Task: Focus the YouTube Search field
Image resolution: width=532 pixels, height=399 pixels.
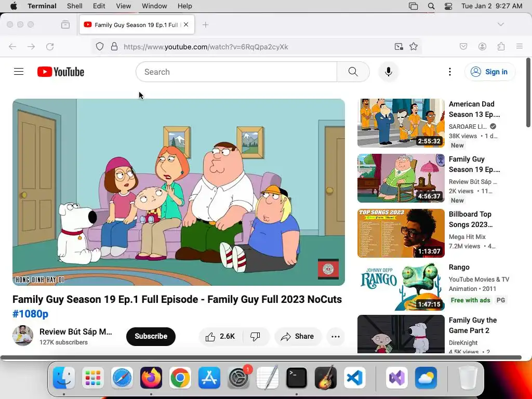Action: click(x=236, y=72)
